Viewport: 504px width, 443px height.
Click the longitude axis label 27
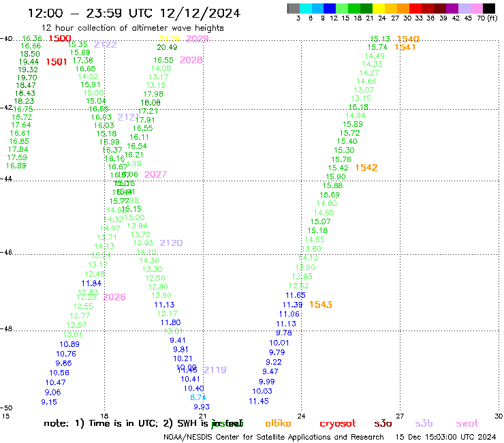coord(400,416)
